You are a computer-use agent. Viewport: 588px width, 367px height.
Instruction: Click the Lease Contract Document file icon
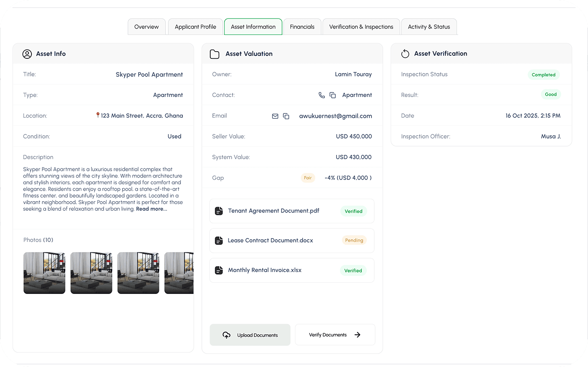[219, 241]
